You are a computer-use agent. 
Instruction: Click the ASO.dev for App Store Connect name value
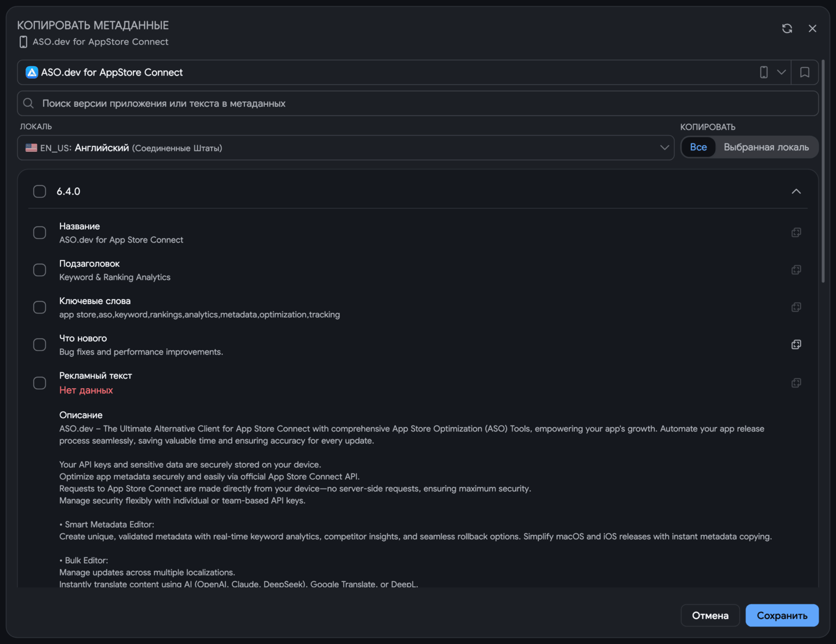(x=121, y=240)
